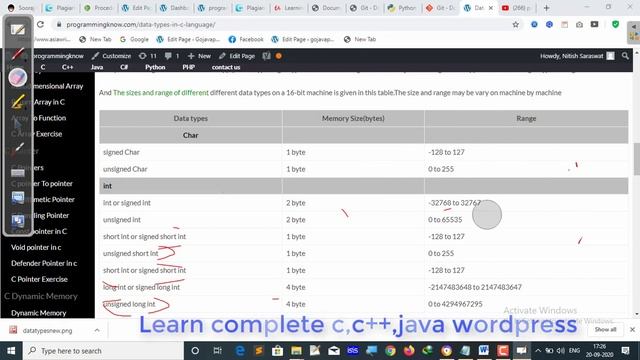Image resolution: width=640 pixels, height=360 pixels.
Task: Click the browser address bar URL
Action: pos(141,24)
